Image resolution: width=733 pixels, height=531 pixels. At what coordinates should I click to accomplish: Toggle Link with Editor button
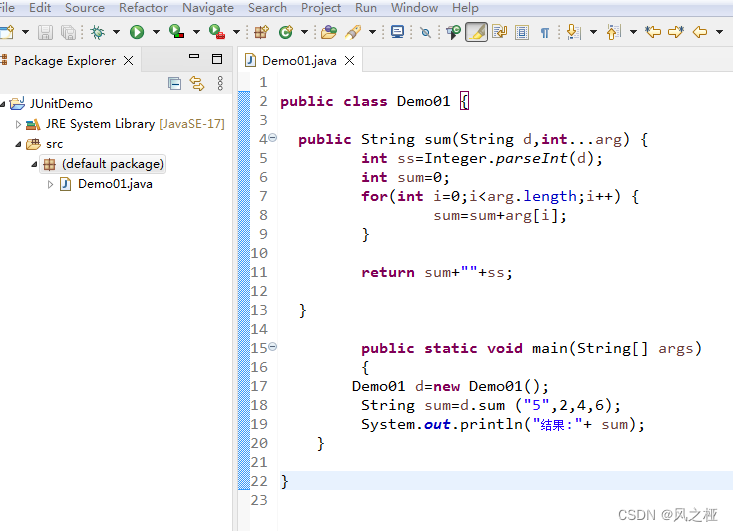[197, 84]
